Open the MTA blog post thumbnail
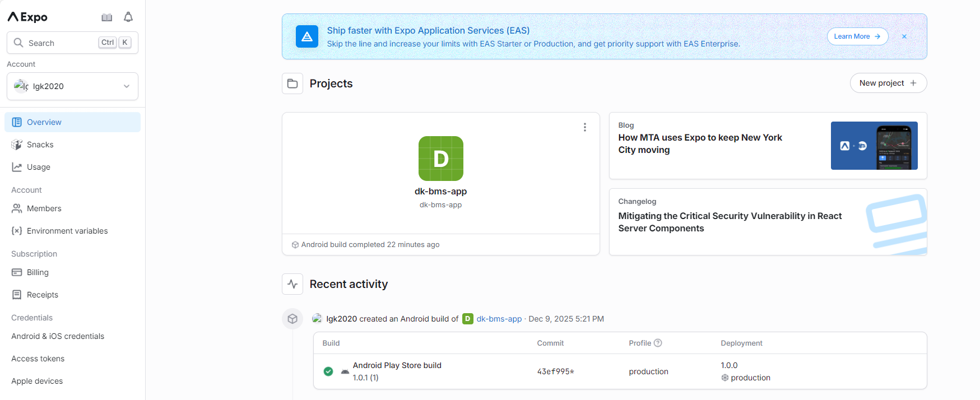 [874, 146]
